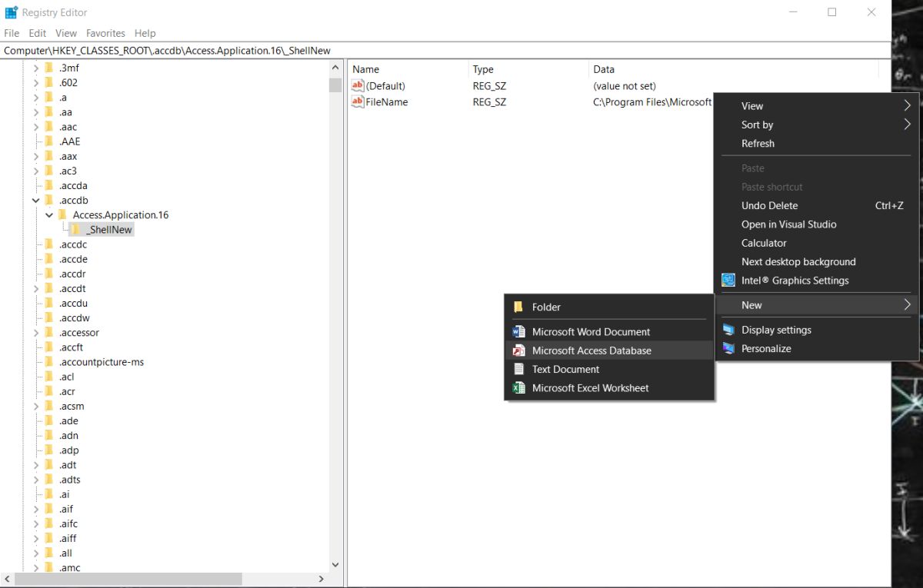Select the .aifc key label
923x588 pixels.
pyautogui.click(x=68, y=523)
